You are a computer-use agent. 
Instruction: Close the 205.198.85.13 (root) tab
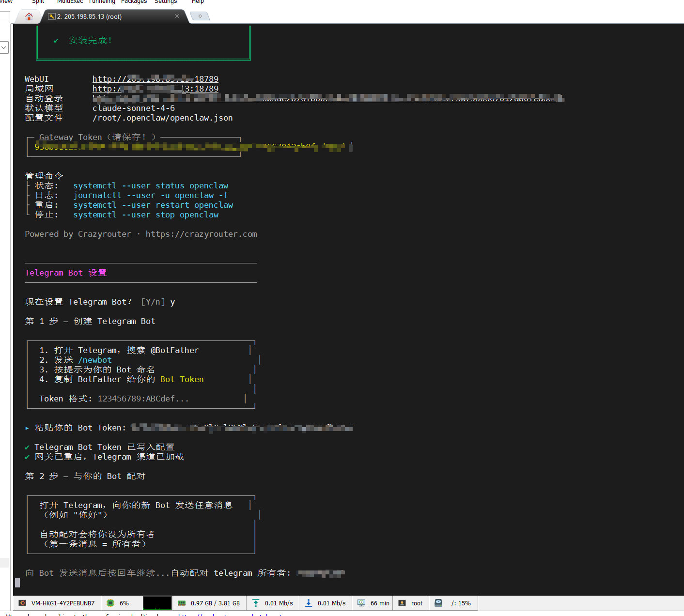pos(177,16)
